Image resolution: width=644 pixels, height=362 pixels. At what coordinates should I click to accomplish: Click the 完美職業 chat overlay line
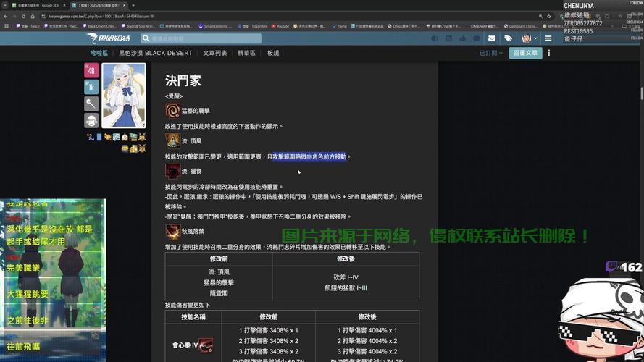[x=23, y=269]
